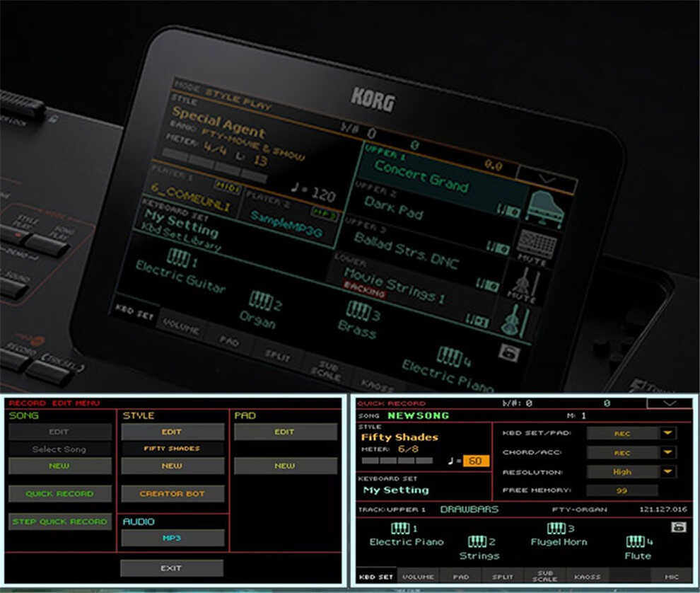
Task: Open the Sub Scale tab on Korg display
Action: pyautogui.click(x=327, y=371)
